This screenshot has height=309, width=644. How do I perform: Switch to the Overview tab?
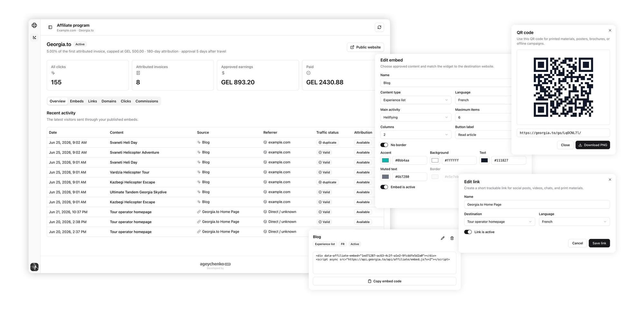point(58,101)
